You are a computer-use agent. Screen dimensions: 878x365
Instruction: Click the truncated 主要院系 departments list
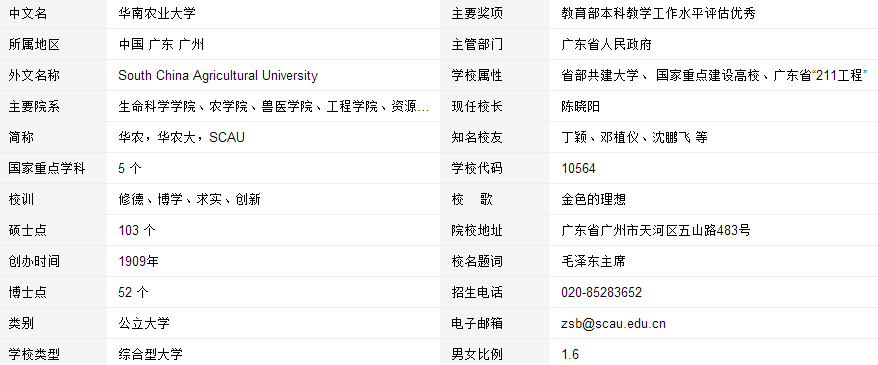click(274, 106)
